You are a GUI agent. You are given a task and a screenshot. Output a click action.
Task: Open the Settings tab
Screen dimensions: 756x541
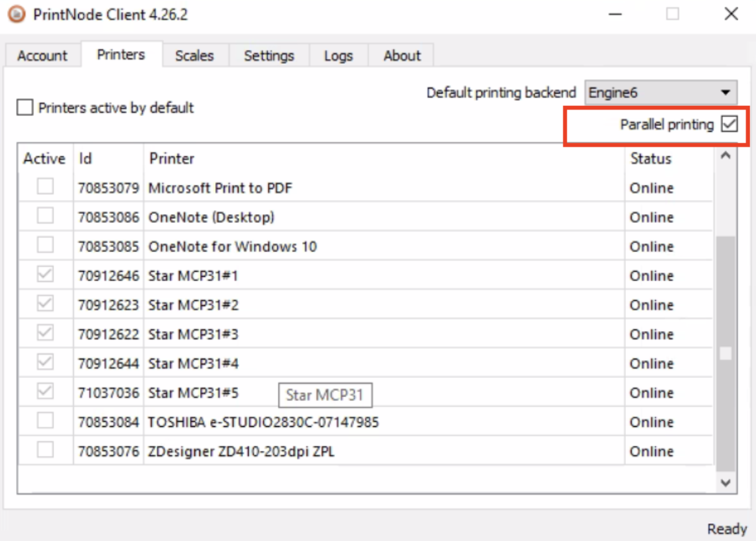(x=269, y=56)
